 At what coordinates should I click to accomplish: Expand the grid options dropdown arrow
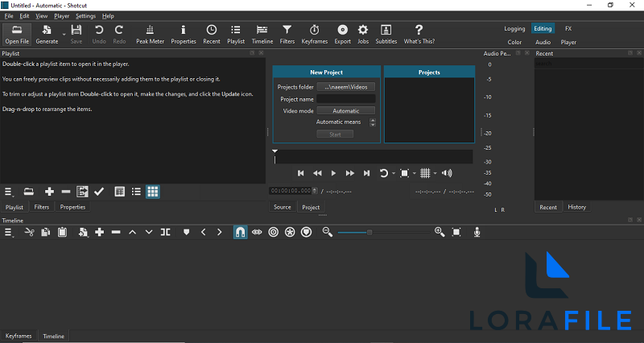pyautogui.click(x=435, y=173)
